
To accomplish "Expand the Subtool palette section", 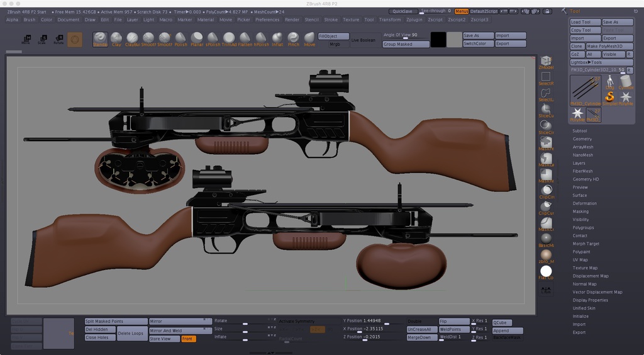I will [579, 131].
